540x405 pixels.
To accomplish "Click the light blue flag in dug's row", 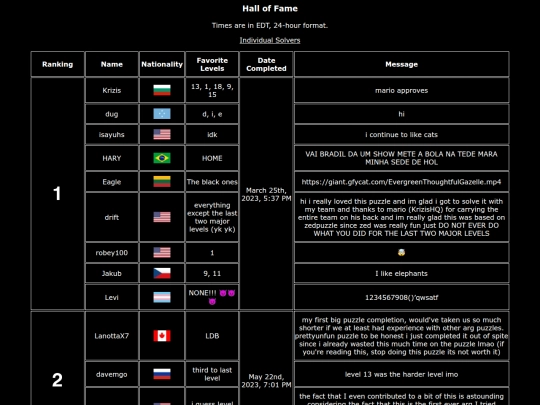I will click(162, 114).
